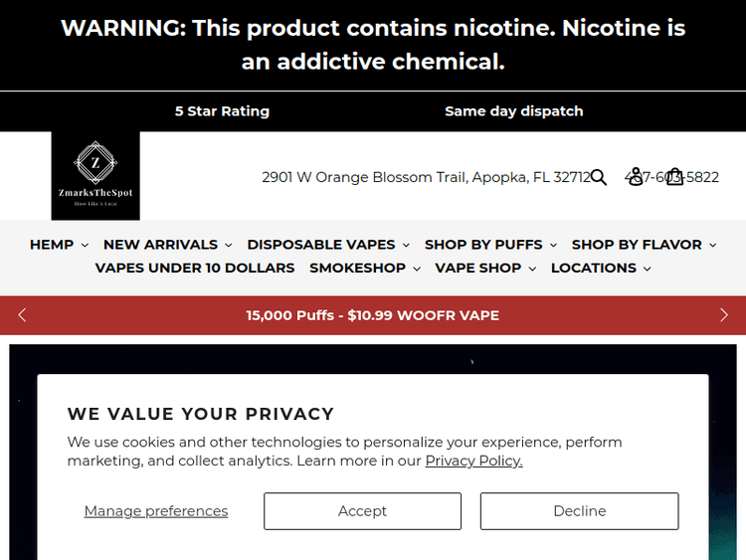The height and width of the screenshot is (560, 746).
Task: Open the Disposable Vapes dropdown
Action: [328, 245]
